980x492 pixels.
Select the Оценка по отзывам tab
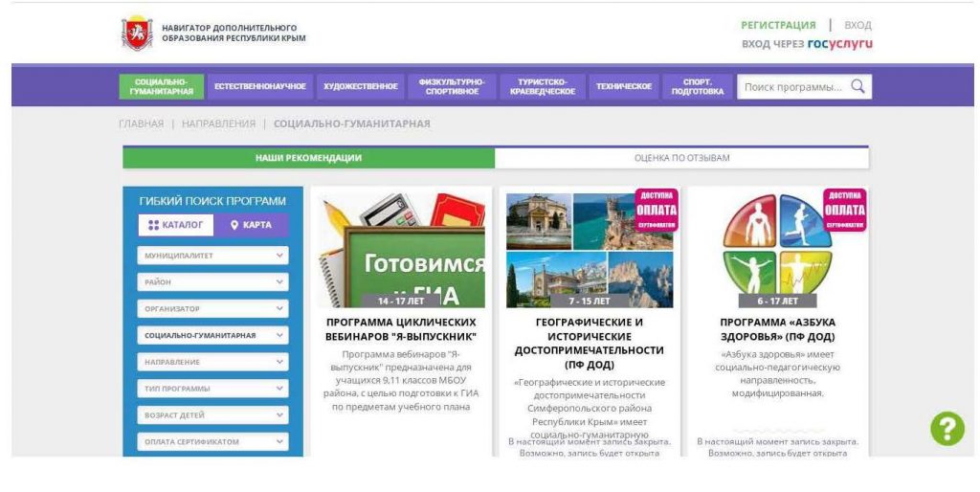[681, 158]
